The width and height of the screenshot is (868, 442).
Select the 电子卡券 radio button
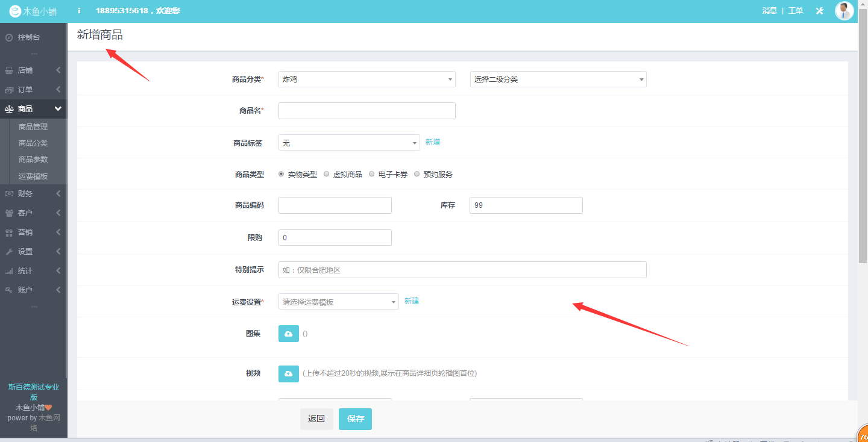point(372,174)
